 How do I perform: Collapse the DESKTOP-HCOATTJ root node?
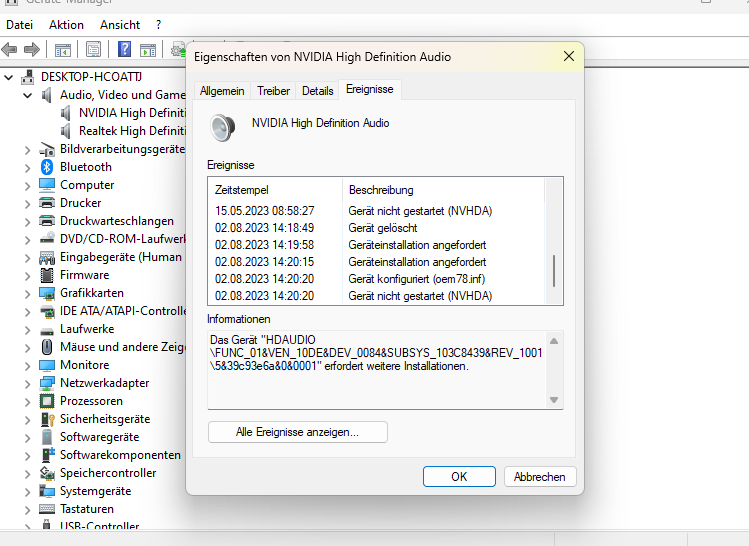(9, 77)
